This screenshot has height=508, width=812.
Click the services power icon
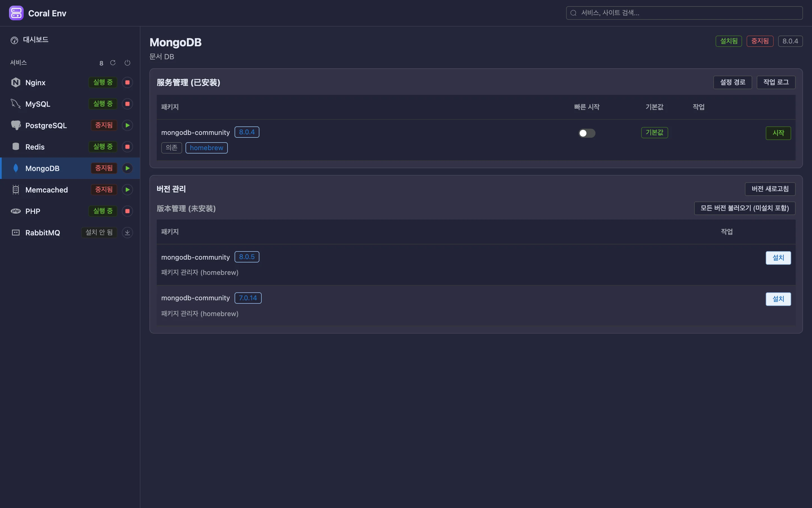[x=127, y=63]
